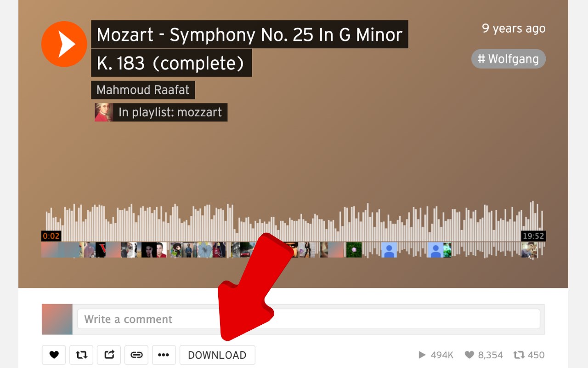
Task: Open Mahmoud Raafat artist profile
Action: pos(143,90)
